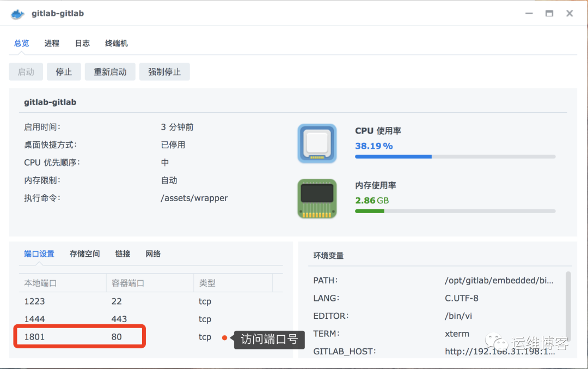This screenshot has height=369, width=588.
Task: Click container port 443 cell
Action: click(x=119, y=319)
